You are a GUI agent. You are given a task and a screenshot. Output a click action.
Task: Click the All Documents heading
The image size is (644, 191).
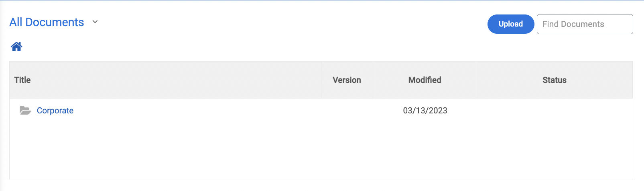pos(47,22)
